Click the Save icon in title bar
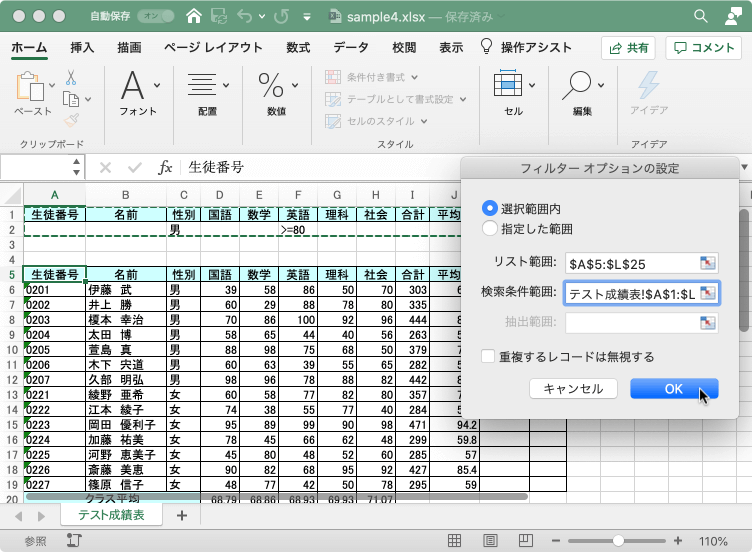Image resolution: width=752 pixels, height=552 pixels. coord(219,16)
